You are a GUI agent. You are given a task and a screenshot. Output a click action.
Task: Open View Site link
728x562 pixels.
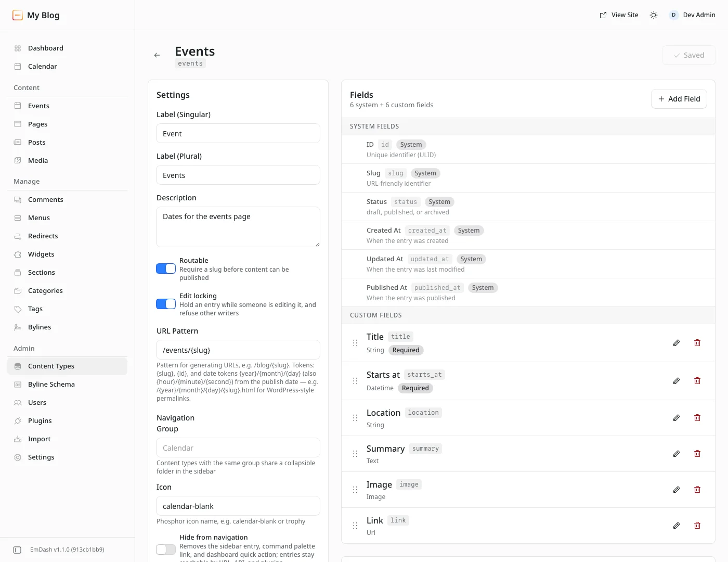tap(619, 15)
